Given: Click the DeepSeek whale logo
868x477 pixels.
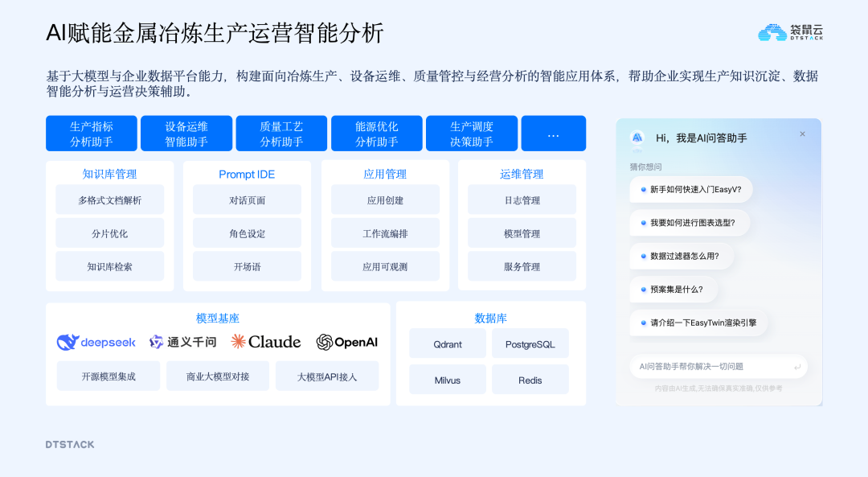Looking at the screenshot, I should (x=68, y=343).
